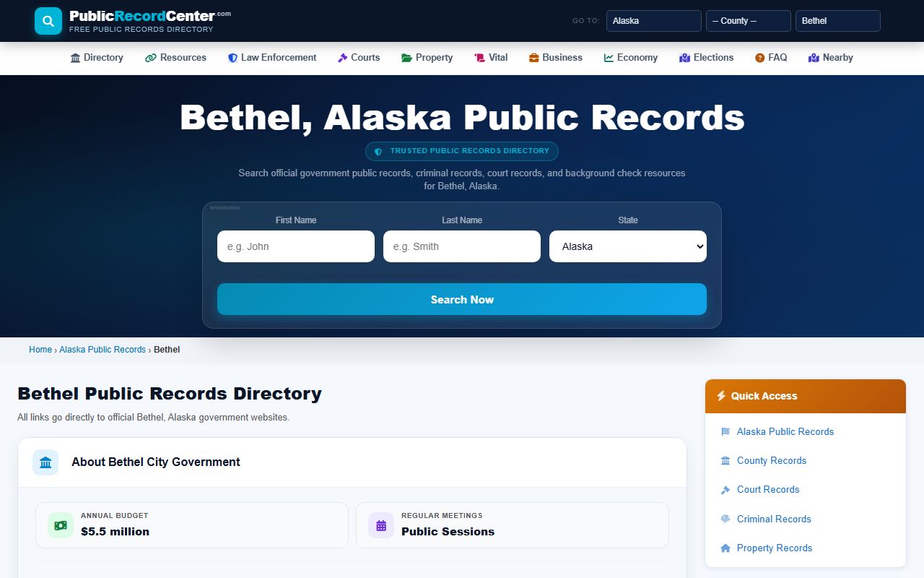Click building icon beside County Records
924x578 pixels.
coord(725,461)
